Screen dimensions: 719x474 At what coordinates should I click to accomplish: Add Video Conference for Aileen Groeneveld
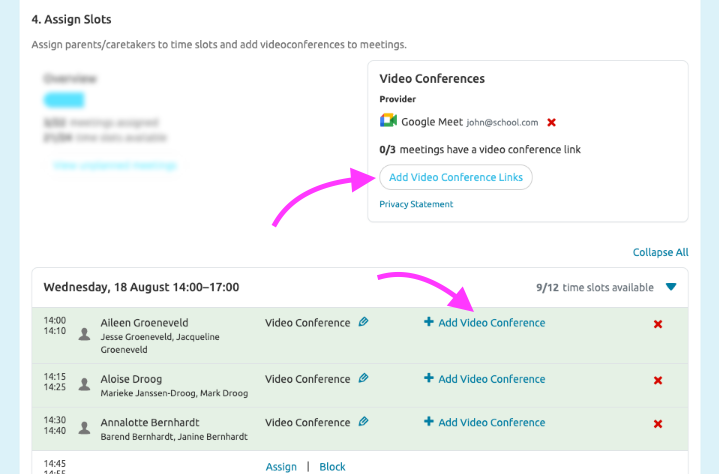point(485,323)
